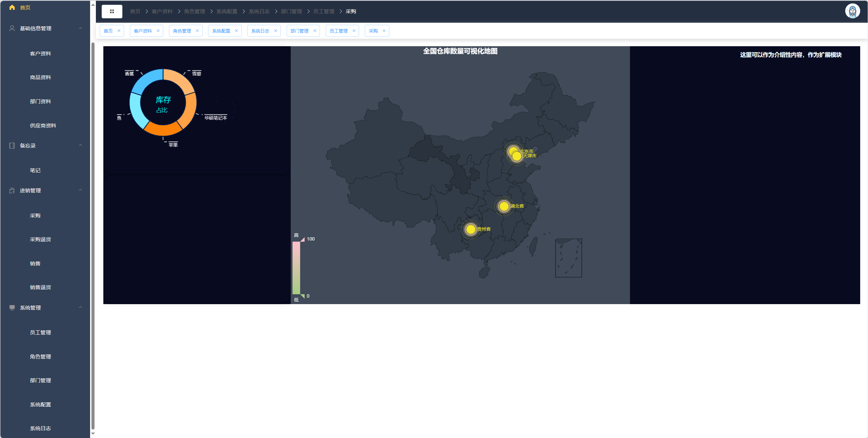
Task: Click the grid menu toggle icon
Action: pyautogui.click(x=112, y=12)
